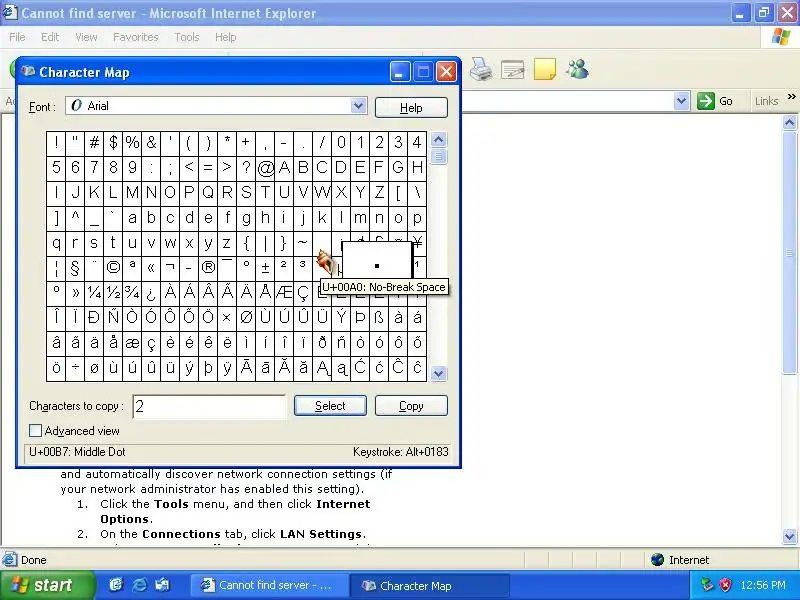Open the Favorites menu
The width and height of the screenshot is (800, 600).
tap(136, 37)
